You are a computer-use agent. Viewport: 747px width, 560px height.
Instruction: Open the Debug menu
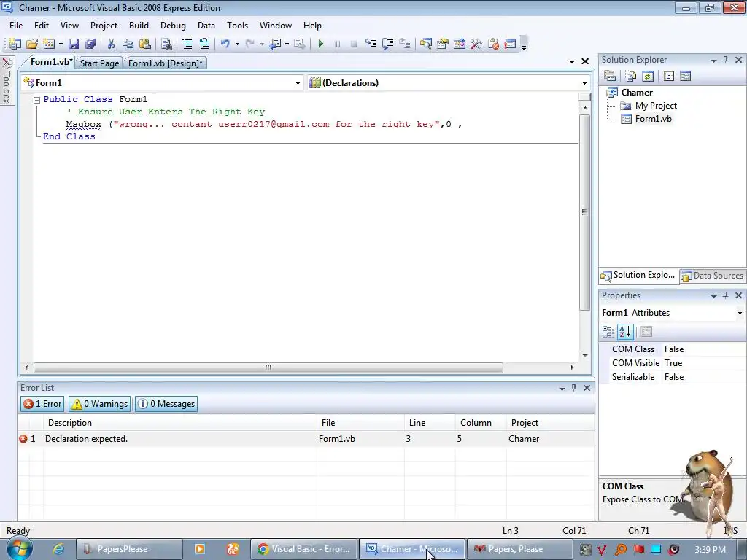click(173, 26)
